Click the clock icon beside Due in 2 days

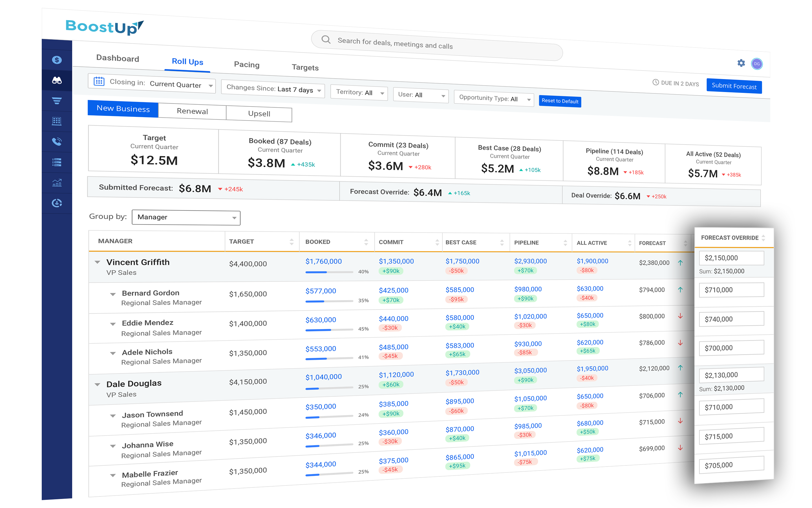(x=655, y=82)
